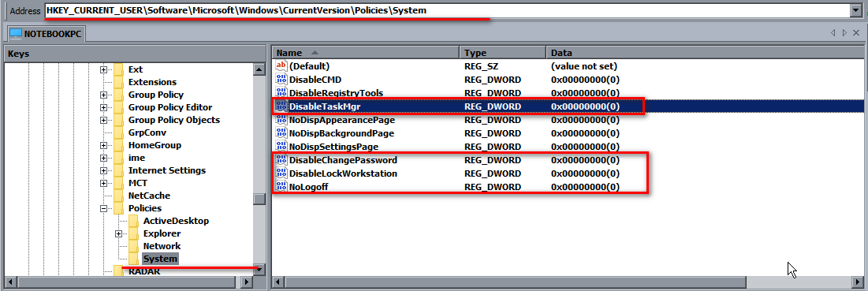Screen dimensions: 868x291
Task: Click the Group Policy folder icon
Action: [x=118, y=95]
